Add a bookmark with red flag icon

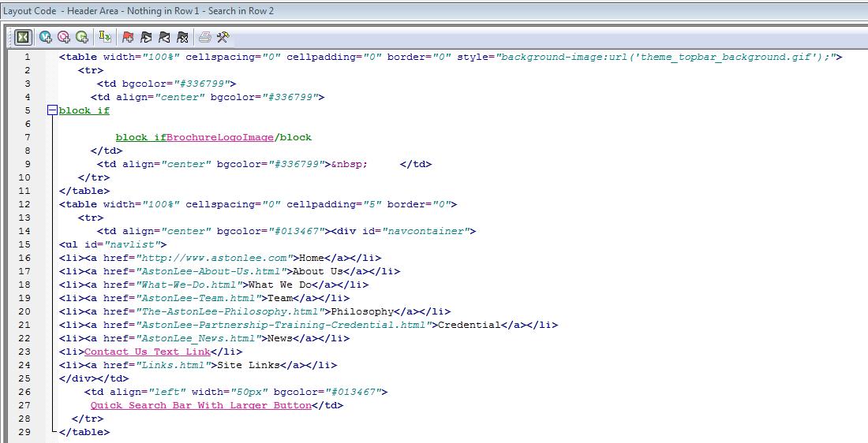(128, 37)
